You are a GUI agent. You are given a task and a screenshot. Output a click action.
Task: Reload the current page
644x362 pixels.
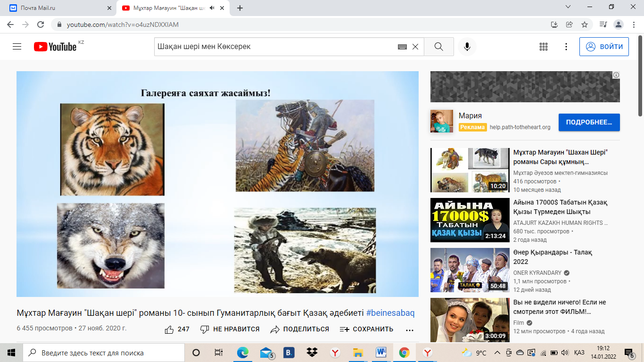pyautogui.click(x=41, y=25)
